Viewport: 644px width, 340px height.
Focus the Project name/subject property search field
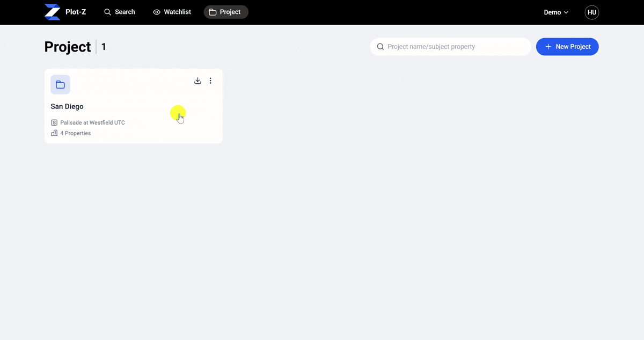pyautogui.click(x=451, y=47)
